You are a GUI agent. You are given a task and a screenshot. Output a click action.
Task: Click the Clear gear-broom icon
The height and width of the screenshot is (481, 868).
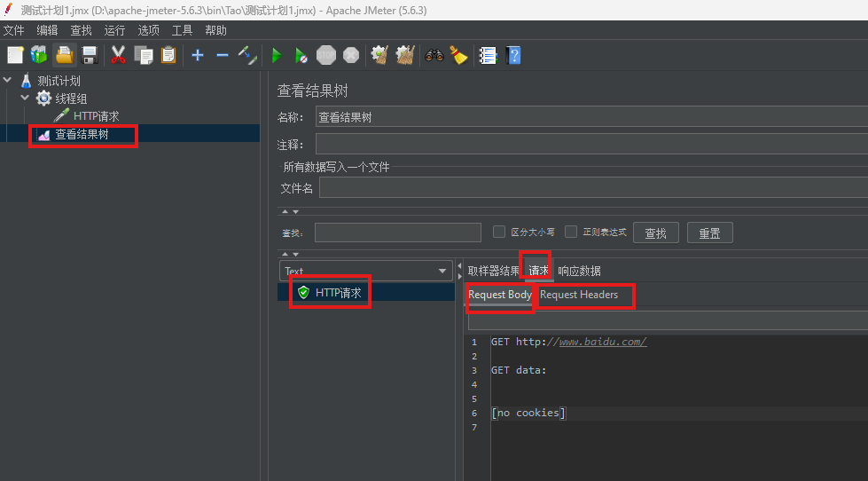(379, 55)
